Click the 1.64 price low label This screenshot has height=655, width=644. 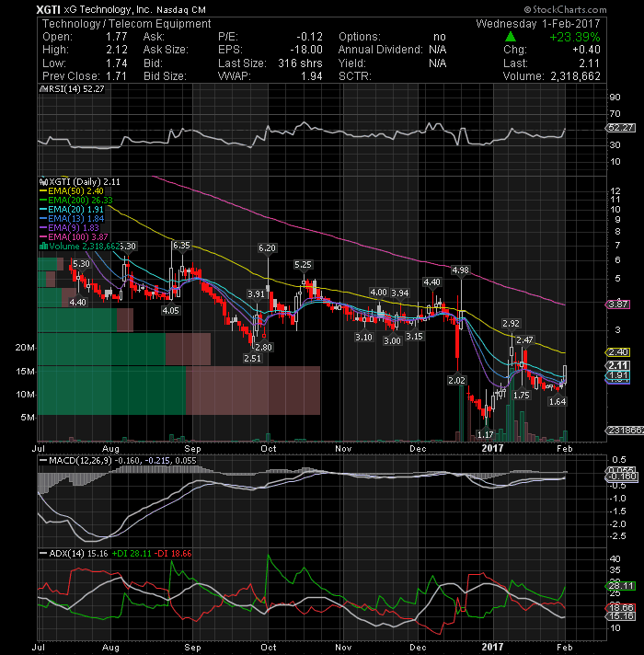558,402
